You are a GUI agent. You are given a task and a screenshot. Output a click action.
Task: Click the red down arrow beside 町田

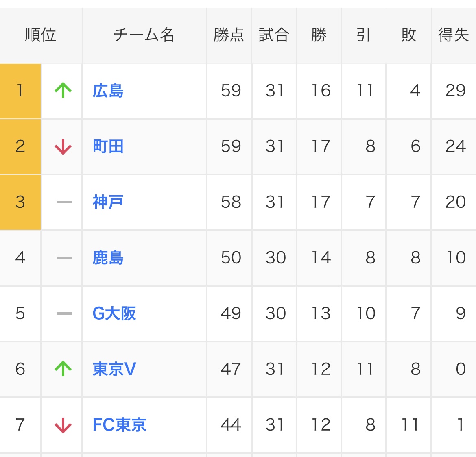pyautogui.click(x=63, y=147)
